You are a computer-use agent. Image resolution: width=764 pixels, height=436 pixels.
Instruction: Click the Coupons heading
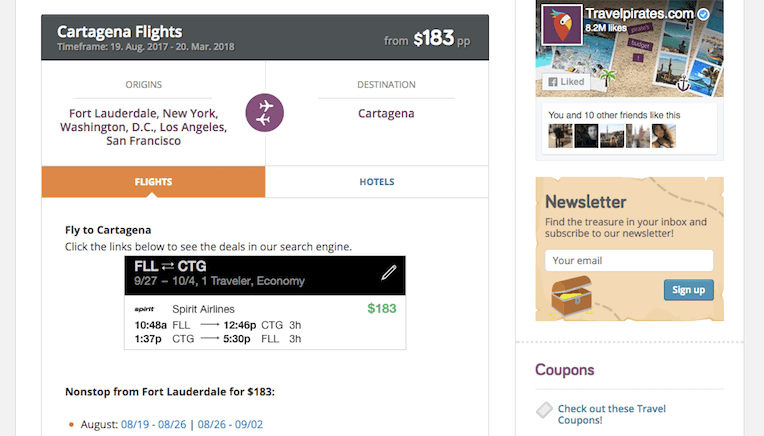[565, 370]
